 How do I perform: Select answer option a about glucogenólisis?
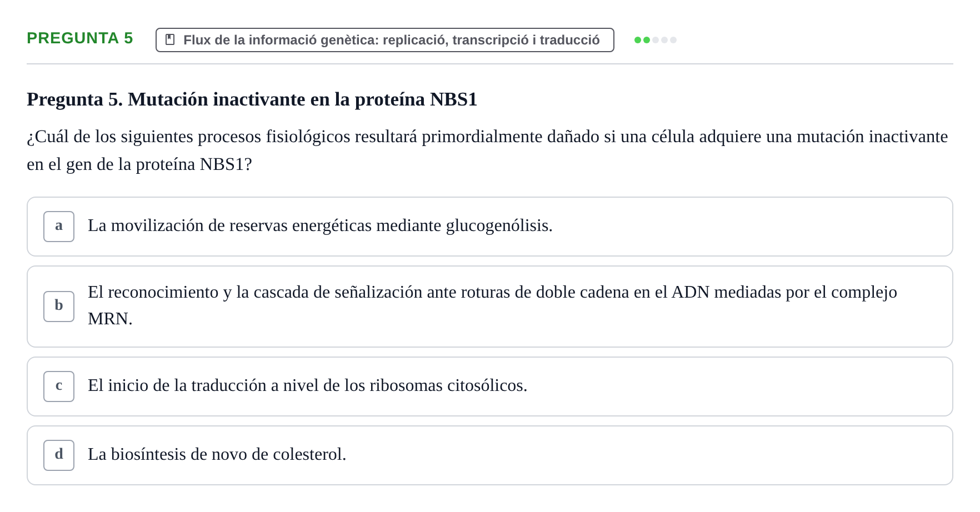(x=490, y=227)
